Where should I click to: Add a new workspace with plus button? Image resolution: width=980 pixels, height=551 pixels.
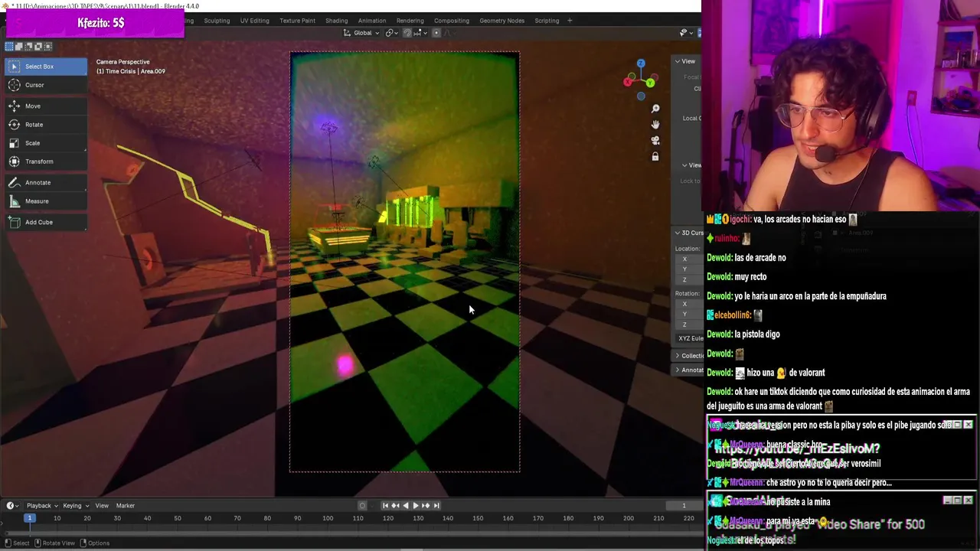pos(570,21)
